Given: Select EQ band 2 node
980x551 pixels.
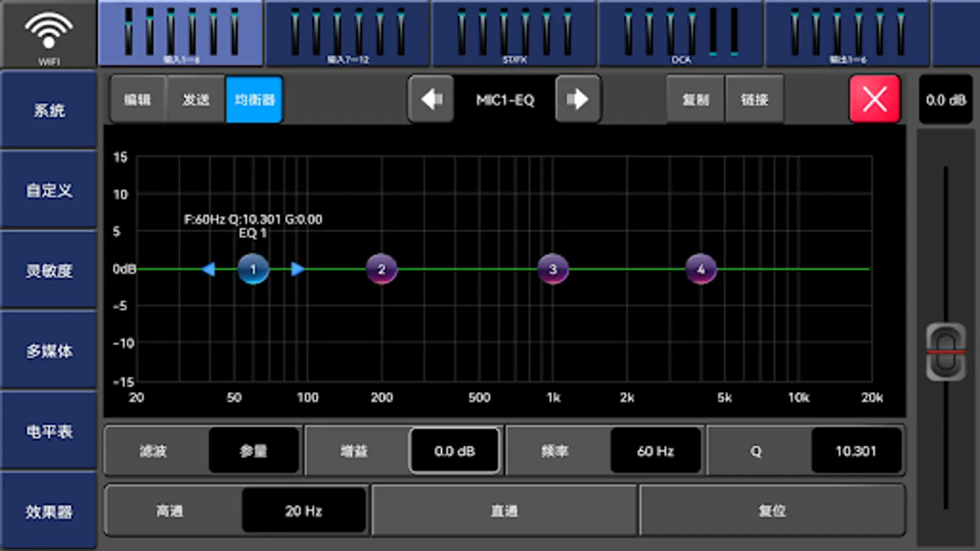Looking at the screenshot, I should (x=382, y=269).
